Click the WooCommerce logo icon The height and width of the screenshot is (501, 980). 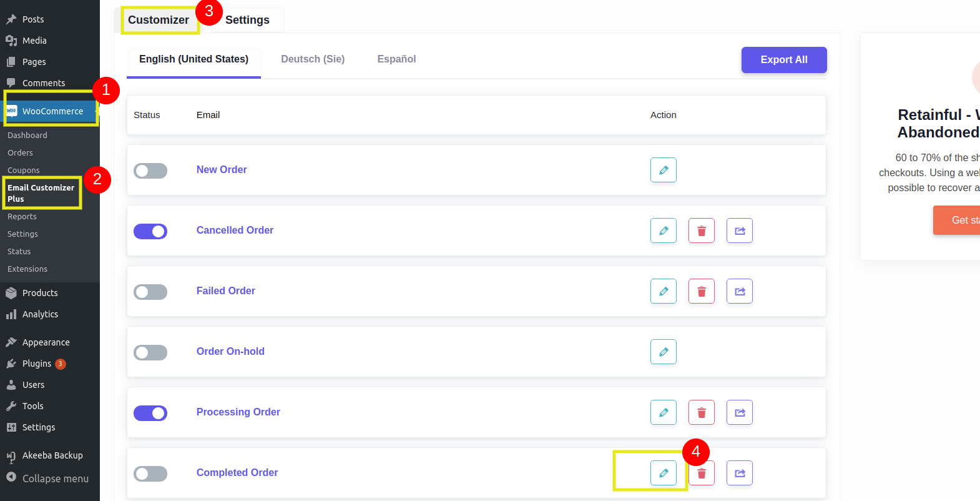coord(11,111)
